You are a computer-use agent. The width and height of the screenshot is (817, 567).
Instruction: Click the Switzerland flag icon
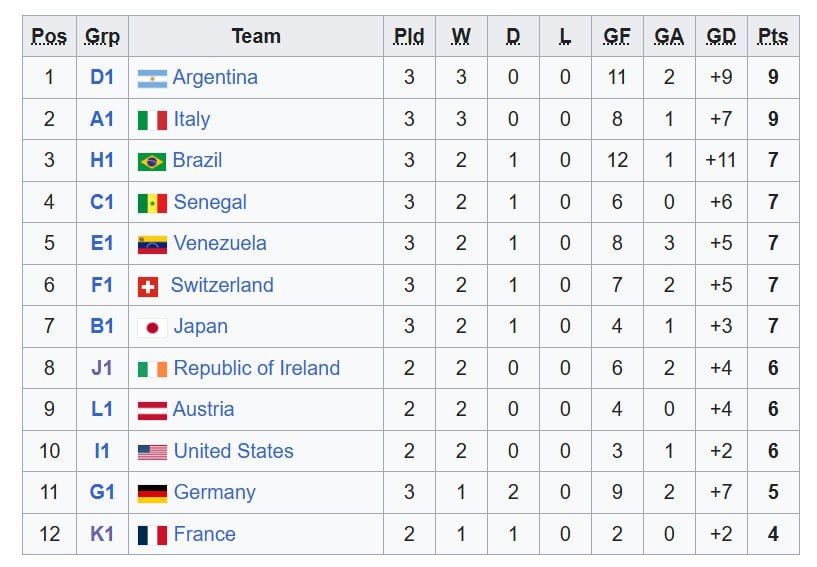148,286
